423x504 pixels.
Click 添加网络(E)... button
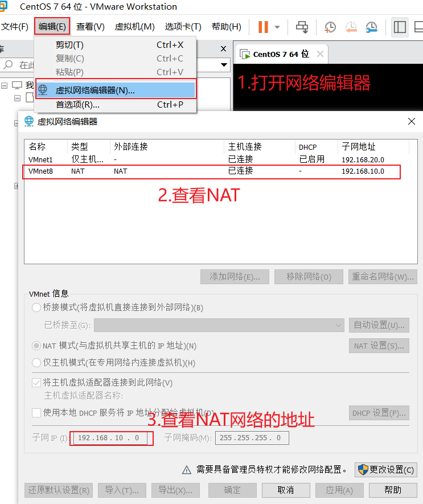[235, 277]
